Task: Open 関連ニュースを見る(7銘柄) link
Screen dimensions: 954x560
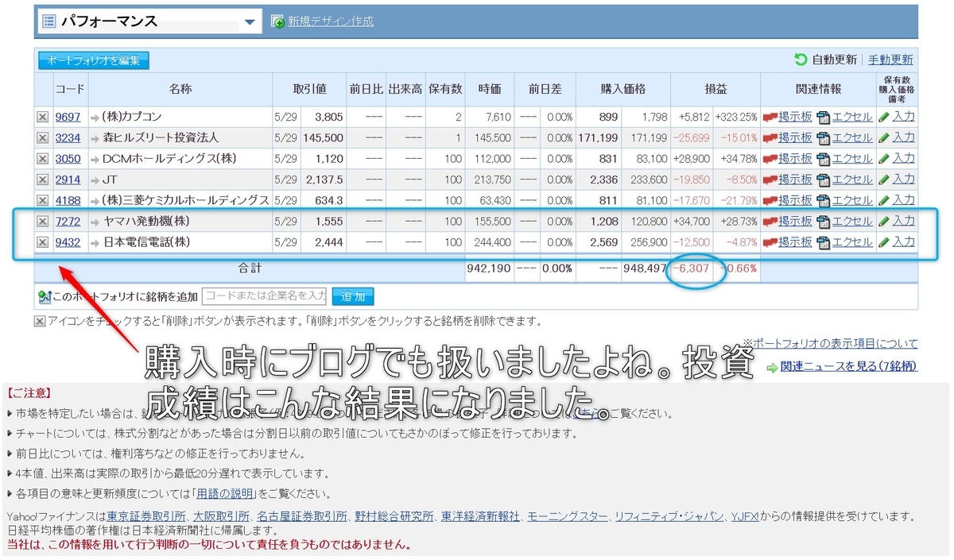Action: [x=849, y=366]
